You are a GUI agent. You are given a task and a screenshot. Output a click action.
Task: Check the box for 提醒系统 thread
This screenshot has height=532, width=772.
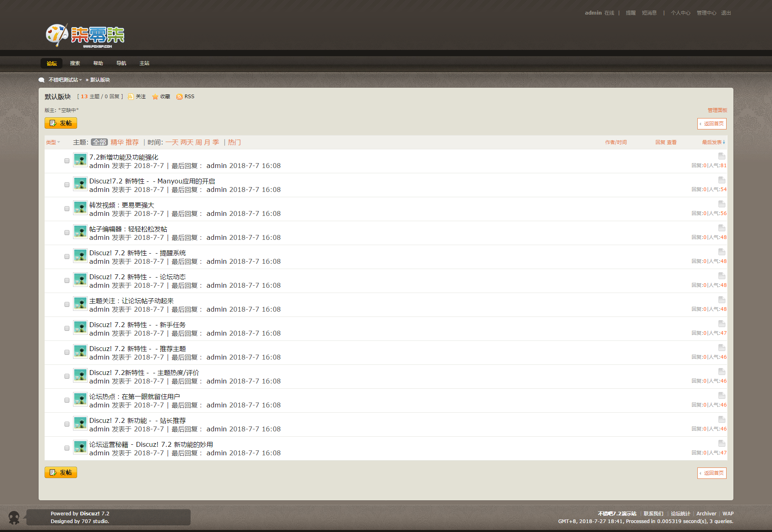[x=67, y=256]
